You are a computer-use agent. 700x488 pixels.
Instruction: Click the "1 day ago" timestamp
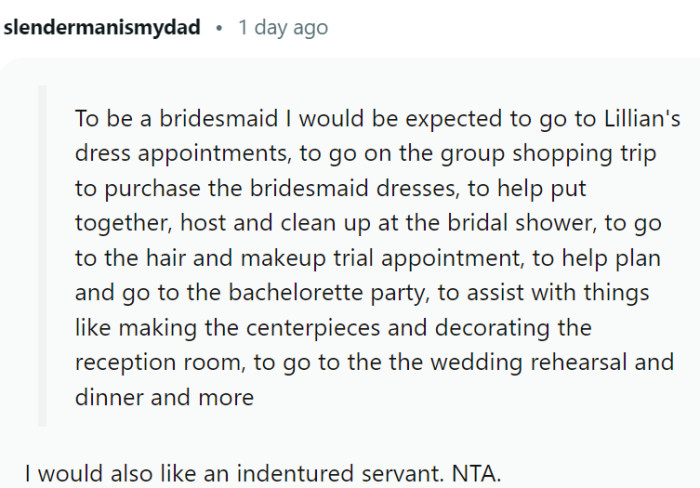283,27
